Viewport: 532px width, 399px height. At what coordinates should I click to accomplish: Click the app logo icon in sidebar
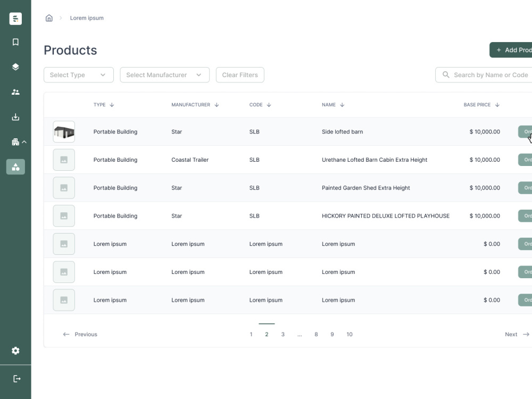click(15, 19)
